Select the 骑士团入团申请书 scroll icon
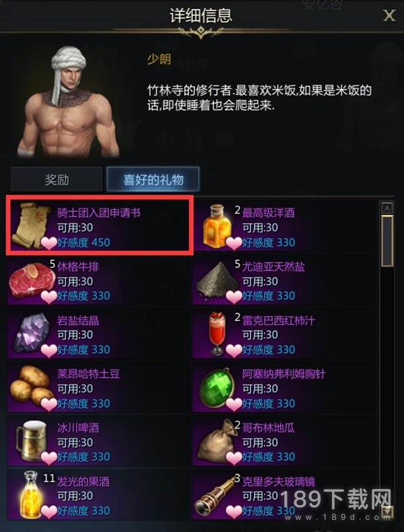 (31, 225)
